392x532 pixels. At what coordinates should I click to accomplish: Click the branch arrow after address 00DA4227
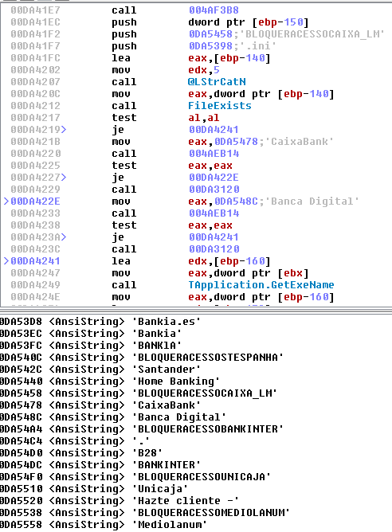(64, 178)
